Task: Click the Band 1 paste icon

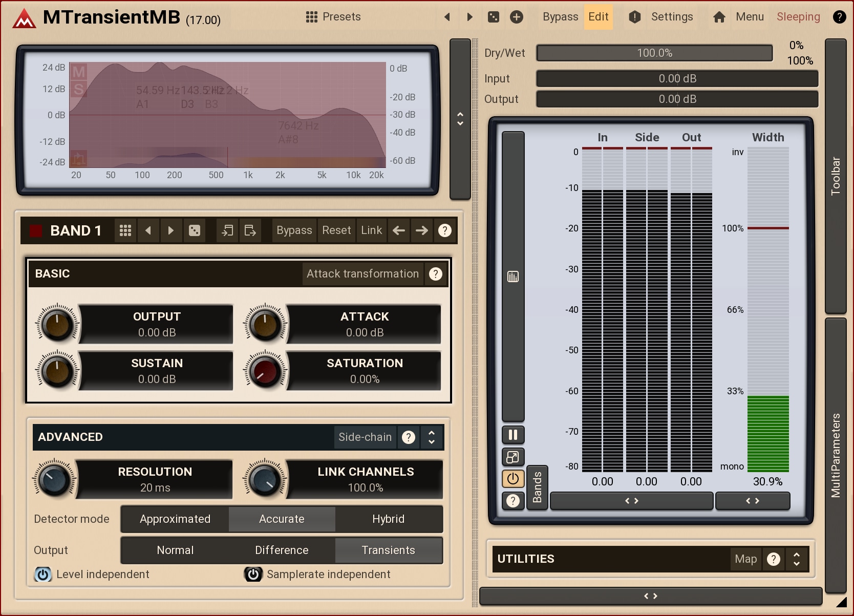Action: pos(250,230)
